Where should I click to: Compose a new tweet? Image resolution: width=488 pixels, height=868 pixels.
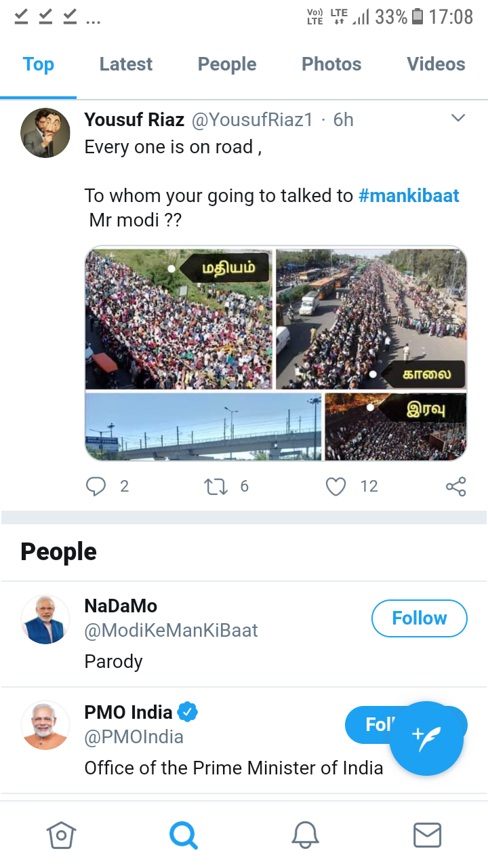coord(426,738)
